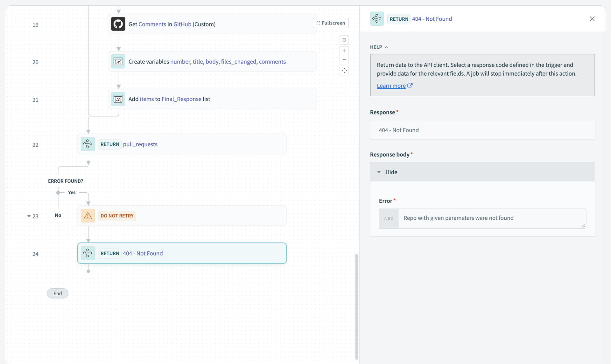
Task: Click the GitHub icon on step 19
Action: [118, 24]
